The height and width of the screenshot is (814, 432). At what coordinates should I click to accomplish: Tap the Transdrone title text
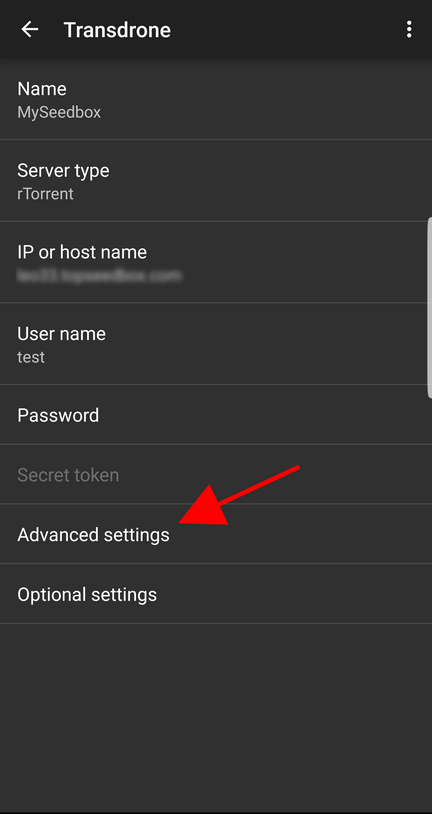[x=117, y=30]
